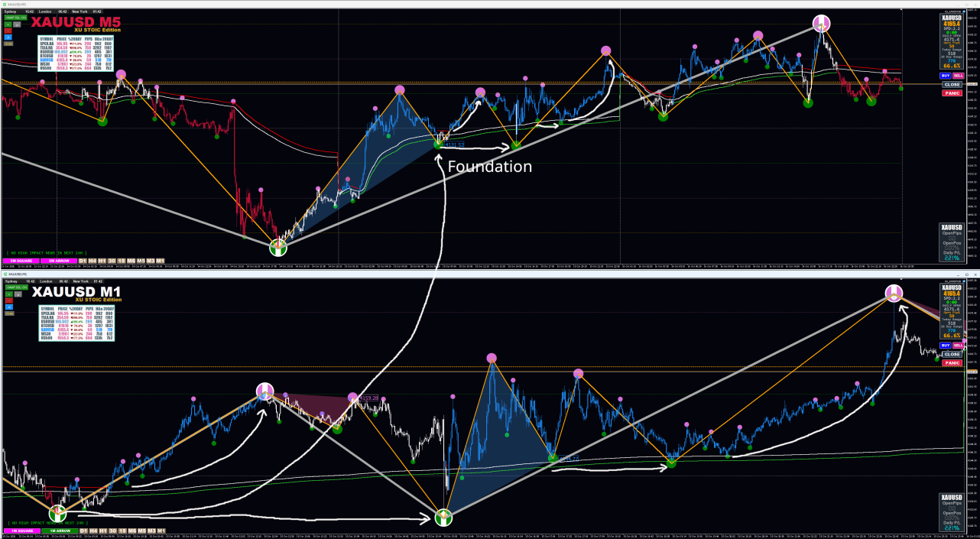Click the red minus button in M1 chart
Screen dimensions: 980x539
click(x=8, y=300)
